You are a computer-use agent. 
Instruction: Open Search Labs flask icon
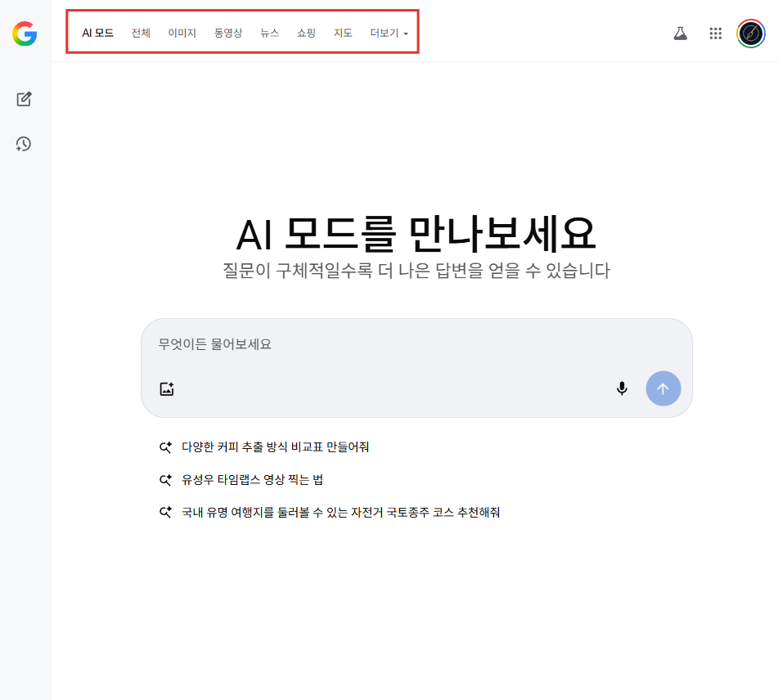(680, 34)
